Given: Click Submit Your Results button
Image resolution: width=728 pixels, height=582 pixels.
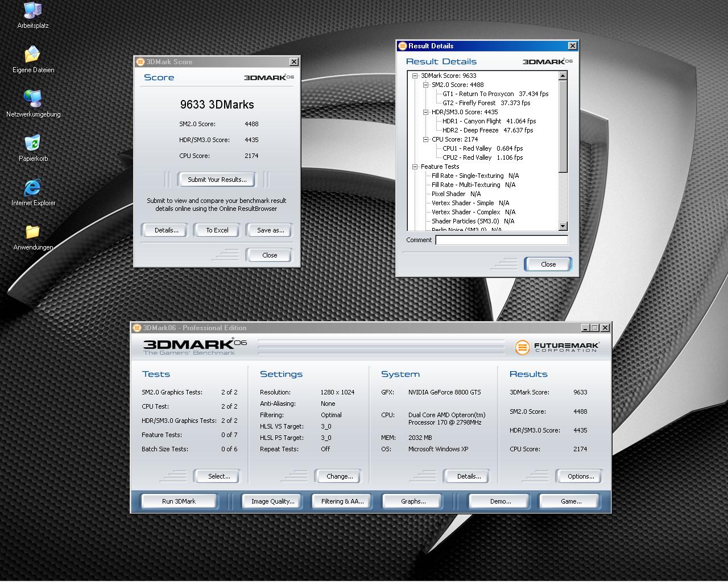Looking at the screenshot, I should click(217, 180).
